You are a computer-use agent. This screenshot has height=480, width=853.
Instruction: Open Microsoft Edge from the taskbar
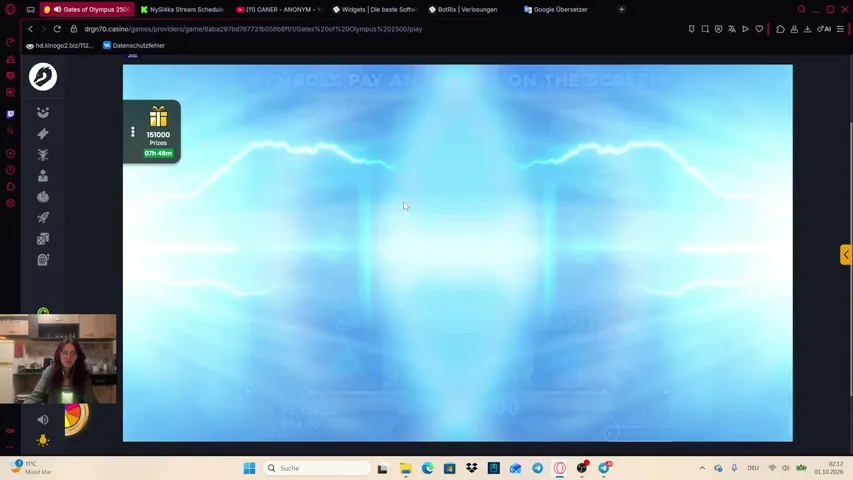tap(428, 468)
